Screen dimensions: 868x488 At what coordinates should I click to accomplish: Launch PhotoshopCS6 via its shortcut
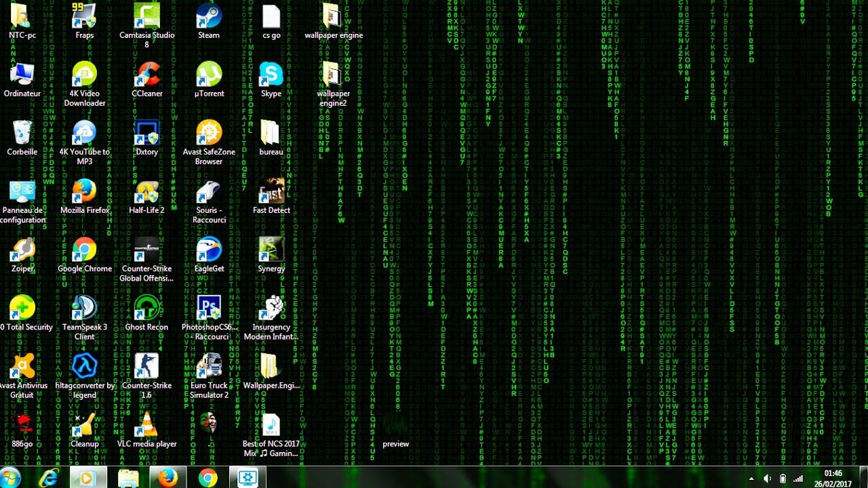(209, 308)
